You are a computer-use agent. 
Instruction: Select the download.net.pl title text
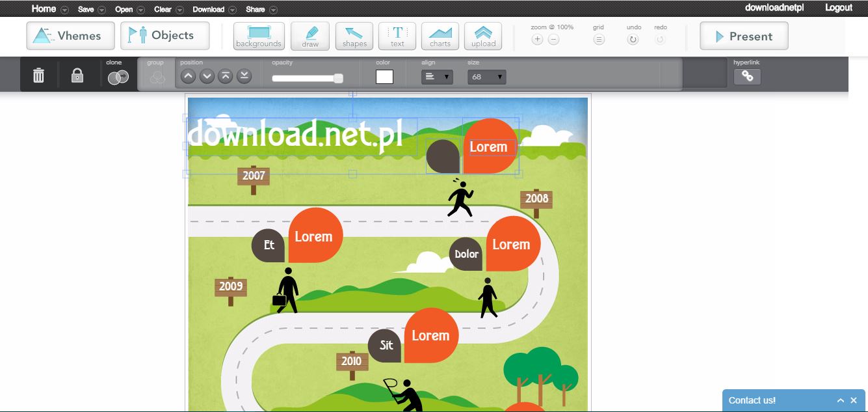pyautogui.click(x=295, y=134)
